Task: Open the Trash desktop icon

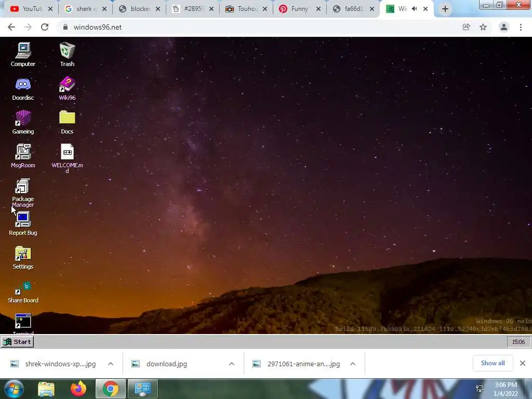Action: pos(67,54)
